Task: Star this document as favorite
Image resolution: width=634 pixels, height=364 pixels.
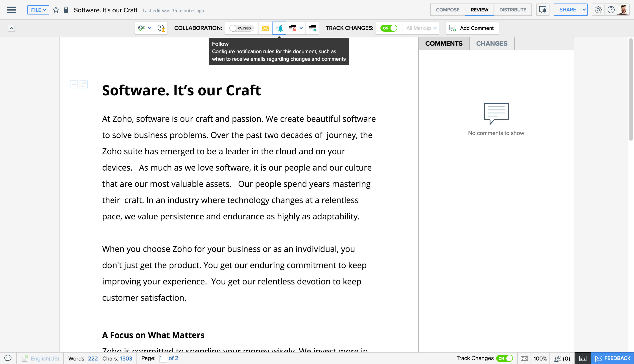Action: pos(56,10)
